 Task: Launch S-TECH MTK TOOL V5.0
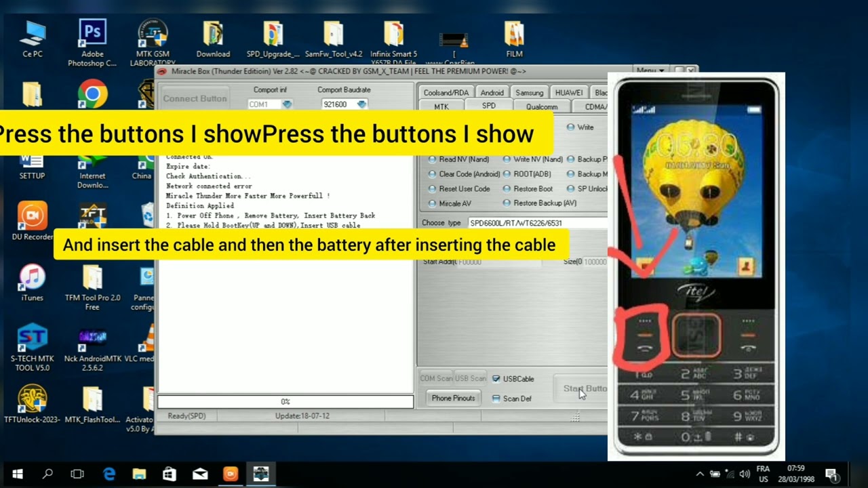coord(32,348)
